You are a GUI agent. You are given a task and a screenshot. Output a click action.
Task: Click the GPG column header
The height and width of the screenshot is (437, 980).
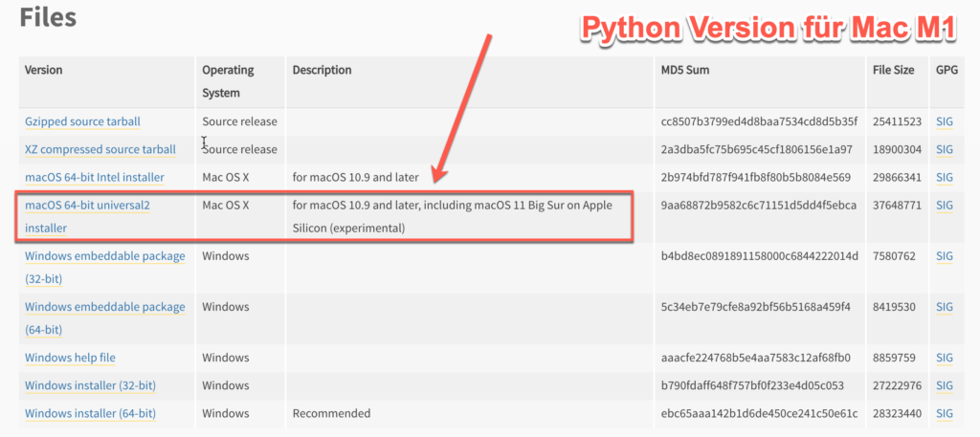[x=947, y=70]
